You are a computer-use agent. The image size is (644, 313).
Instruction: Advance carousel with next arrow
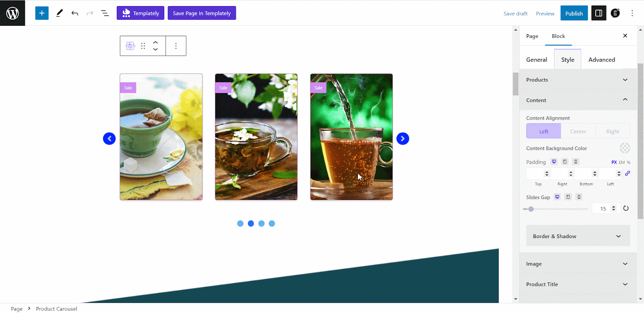[x=403, y=139]
